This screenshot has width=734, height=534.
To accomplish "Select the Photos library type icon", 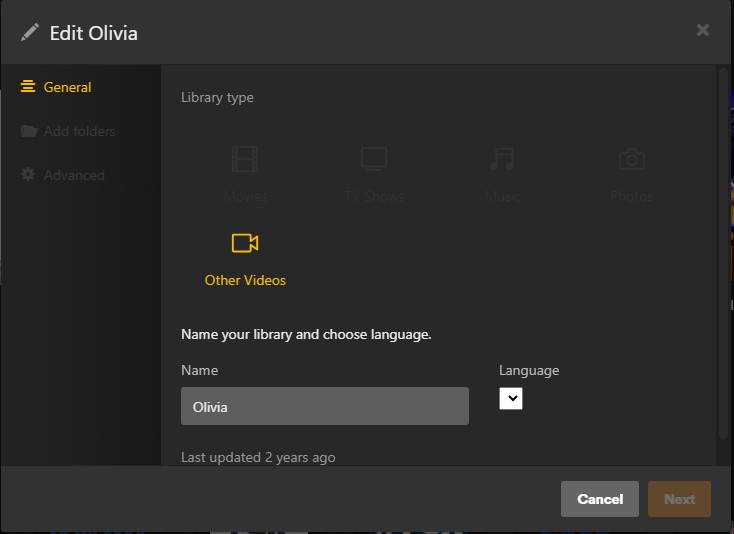I will coord(632,159).
